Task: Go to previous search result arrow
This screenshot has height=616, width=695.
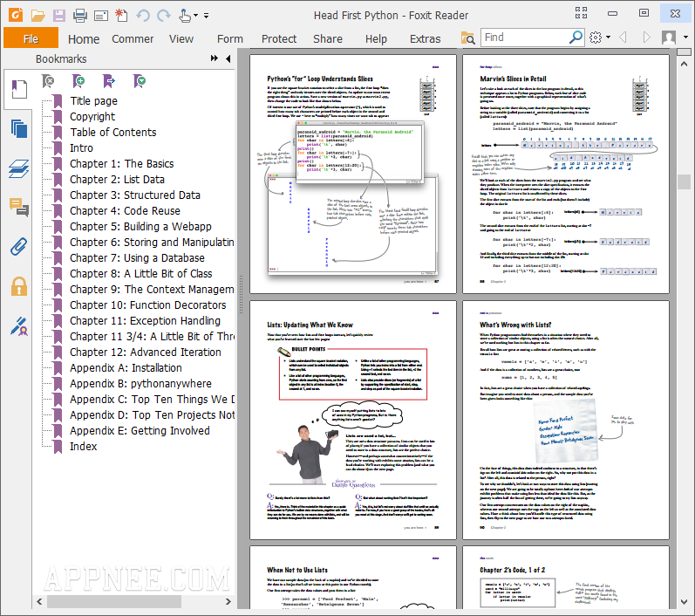Action: [x=623, y=38]
